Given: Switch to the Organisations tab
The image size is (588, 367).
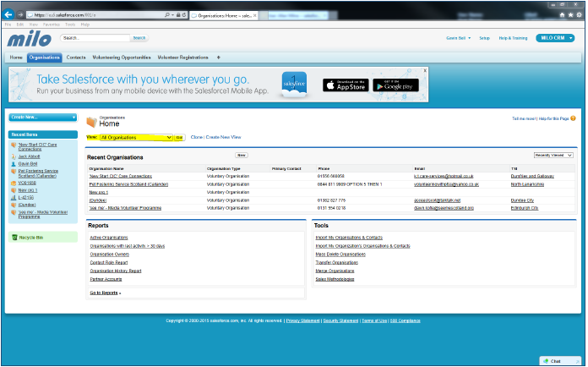Looking at the screenshot, I should point(44,58).
